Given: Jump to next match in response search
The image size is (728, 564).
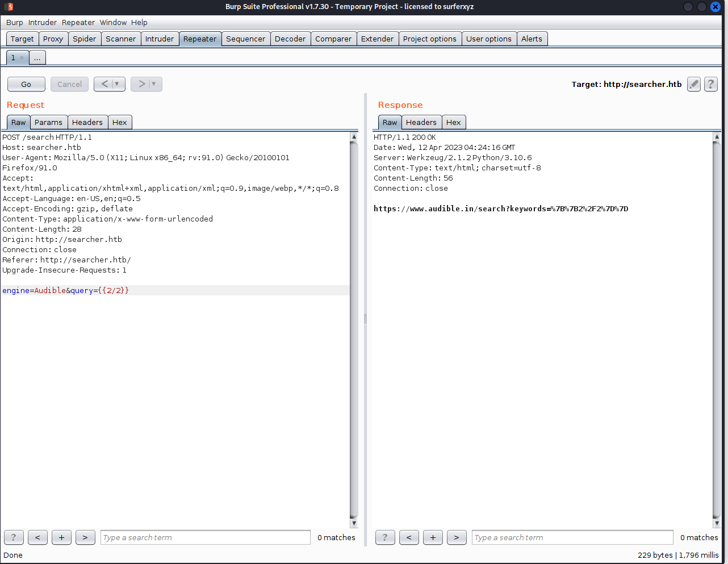Looking at the screenshot, I should coord(457,537).
